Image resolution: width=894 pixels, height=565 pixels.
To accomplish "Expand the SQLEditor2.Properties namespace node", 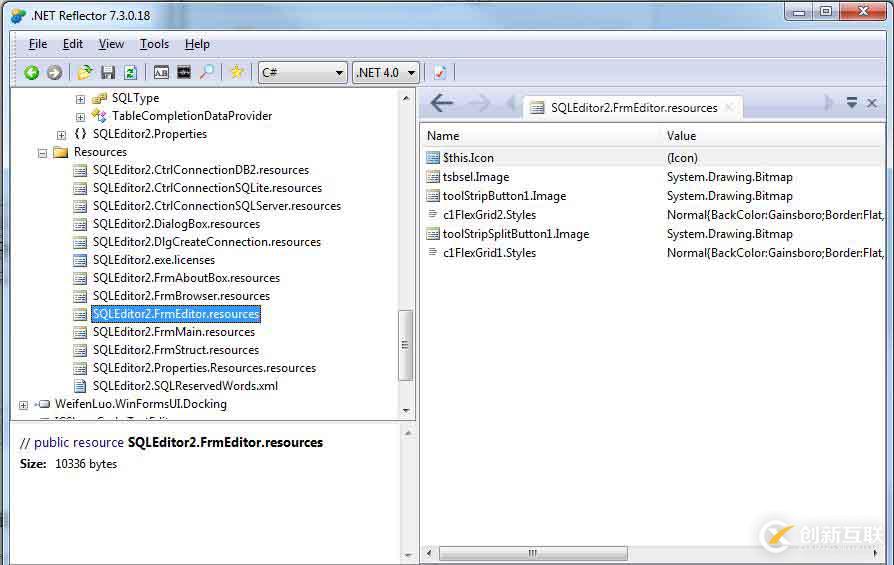I will [61, 135].
